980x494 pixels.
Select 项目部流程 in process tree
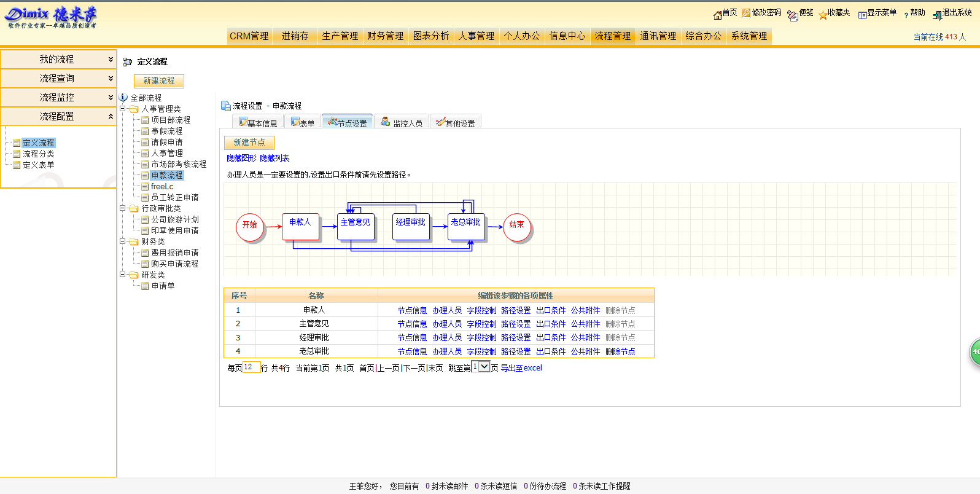tap(171, 120)
